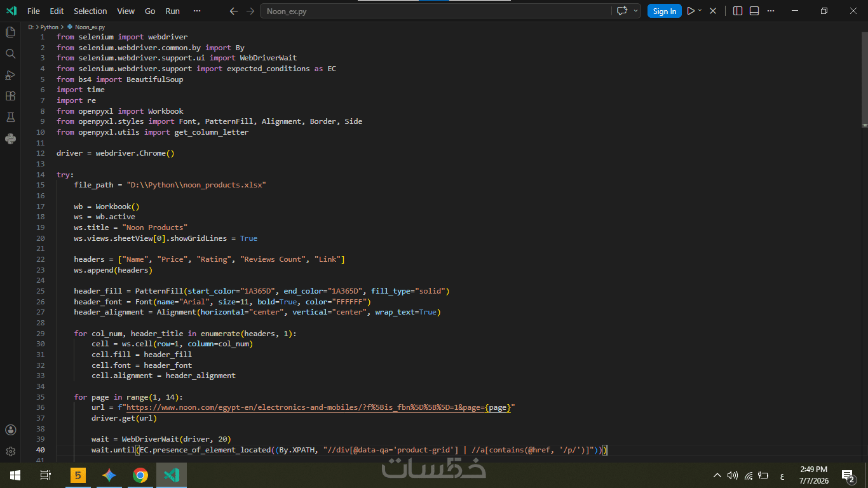Click the D: breadcrumb segment
This screenshot has width=868, height=488.
point(31,27)
